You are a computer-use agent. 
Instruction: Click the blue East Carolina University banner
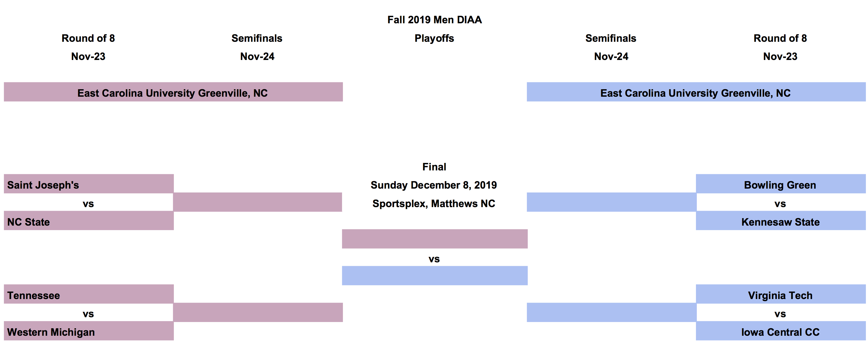coord(696,92)
